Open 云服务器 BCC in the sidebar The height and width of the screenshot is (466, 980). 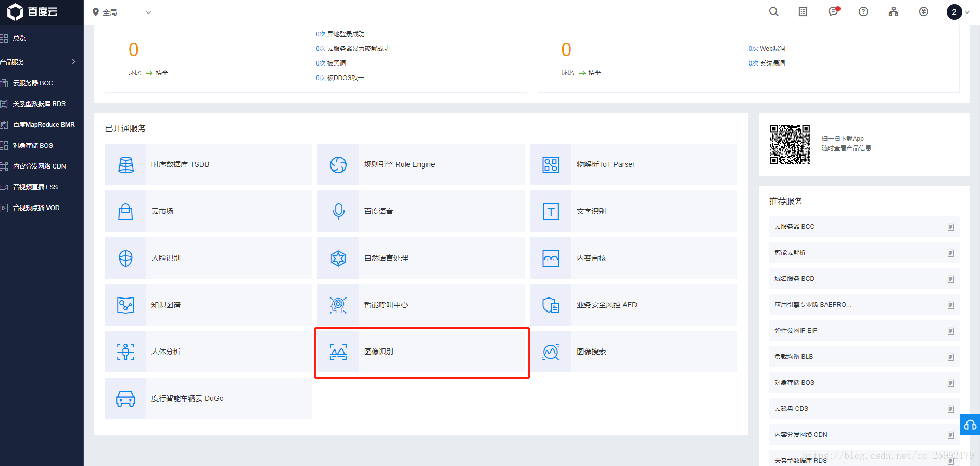pyautogui.click(x=42, y=83)
